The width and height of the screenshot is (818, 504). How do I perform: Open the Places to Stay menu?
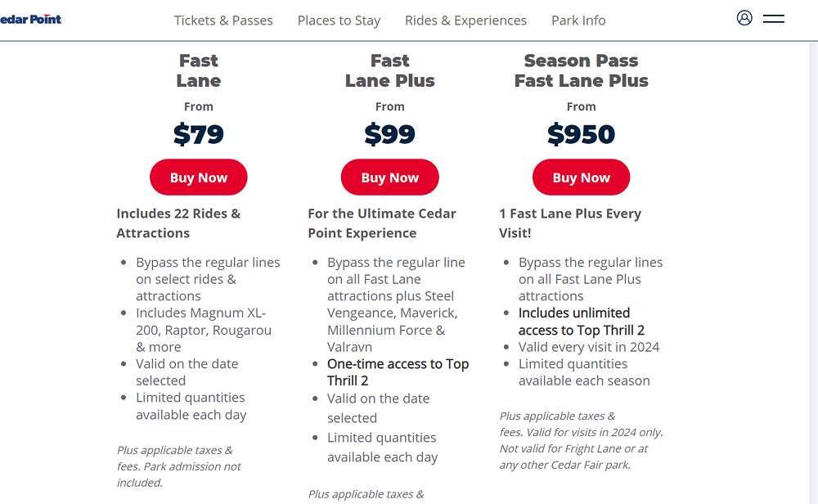339,20
